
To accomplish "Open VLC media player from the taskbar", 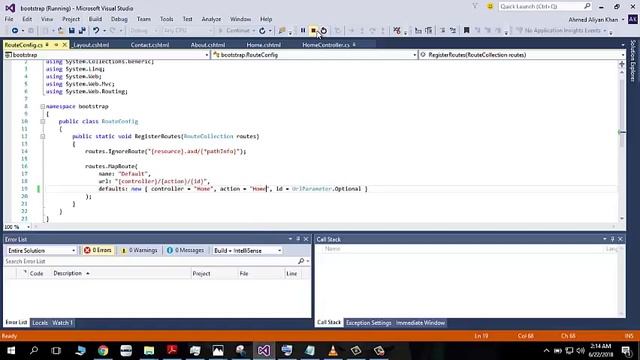I will [333, 351].
